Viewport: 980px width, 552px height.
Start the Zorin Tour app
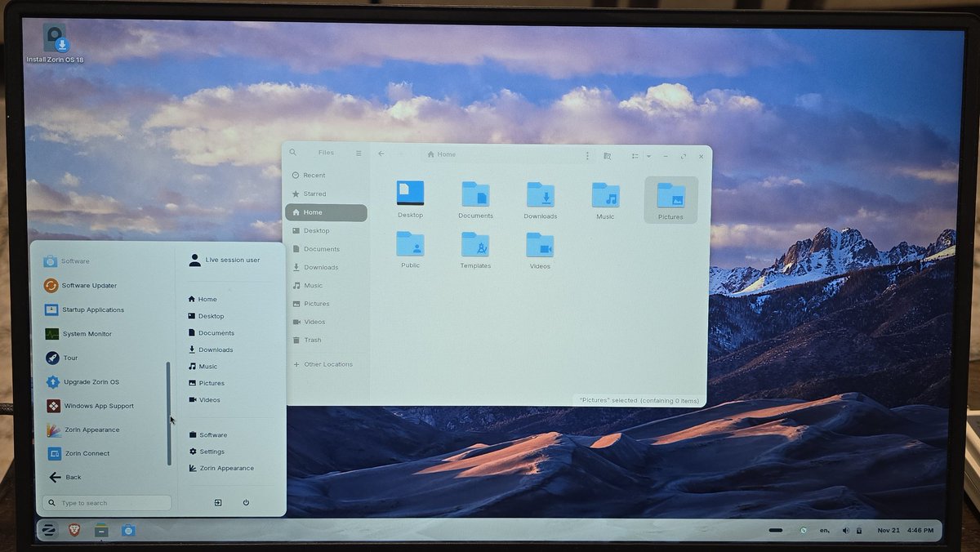click(x=61, y=358)
